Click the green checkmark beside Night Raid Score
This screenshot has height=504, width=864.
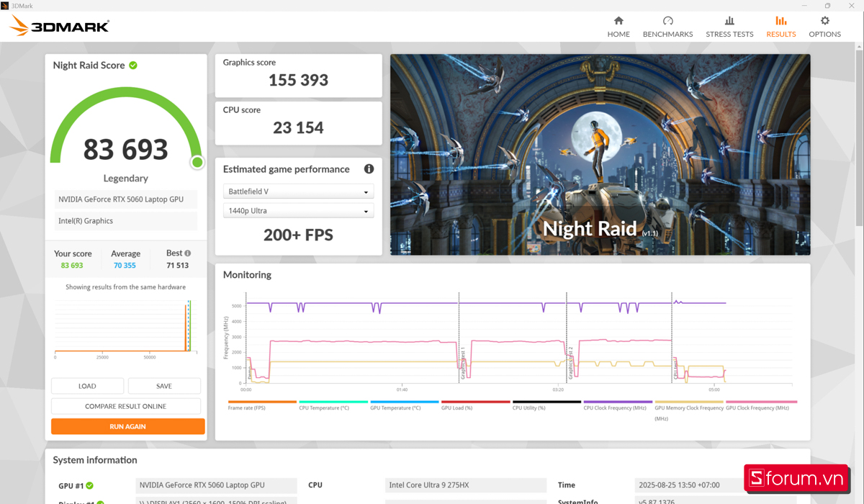coord(134,65)
